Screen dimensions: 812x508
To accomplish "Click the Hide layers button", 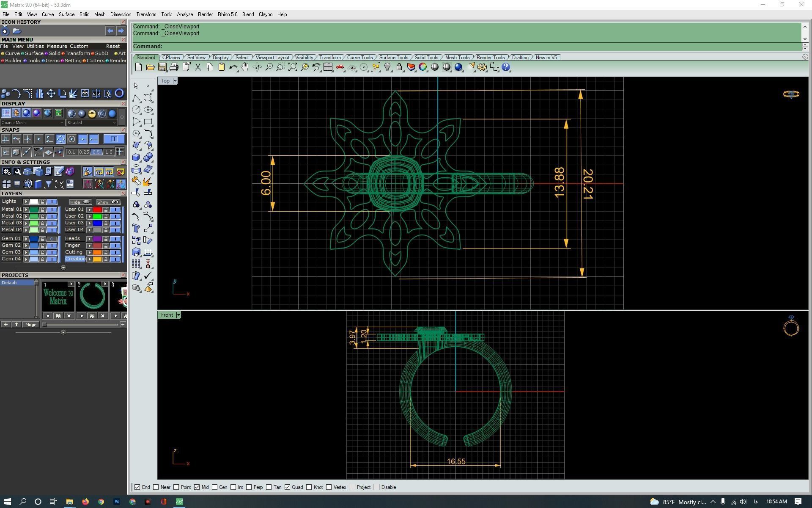I will [x=80, y=202].
